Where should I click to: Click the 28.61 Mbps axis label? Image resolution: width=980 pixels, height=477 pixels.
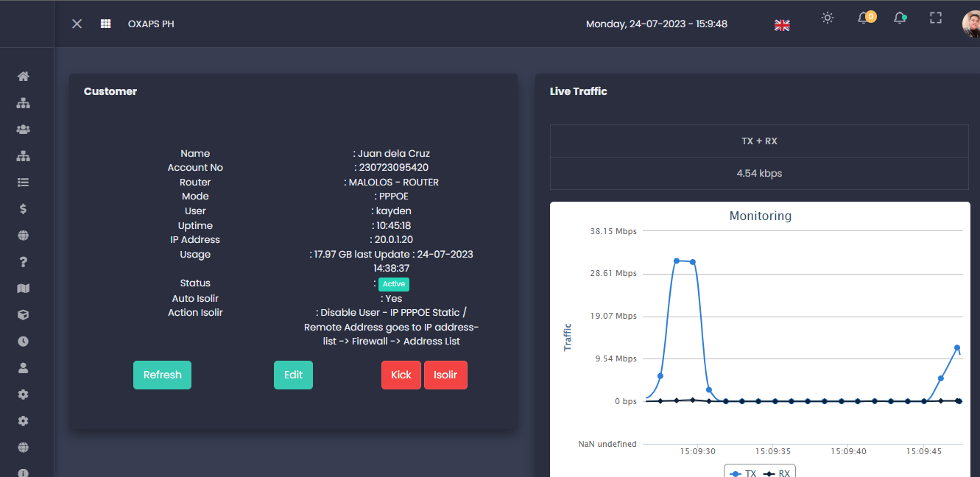(613, 274)
